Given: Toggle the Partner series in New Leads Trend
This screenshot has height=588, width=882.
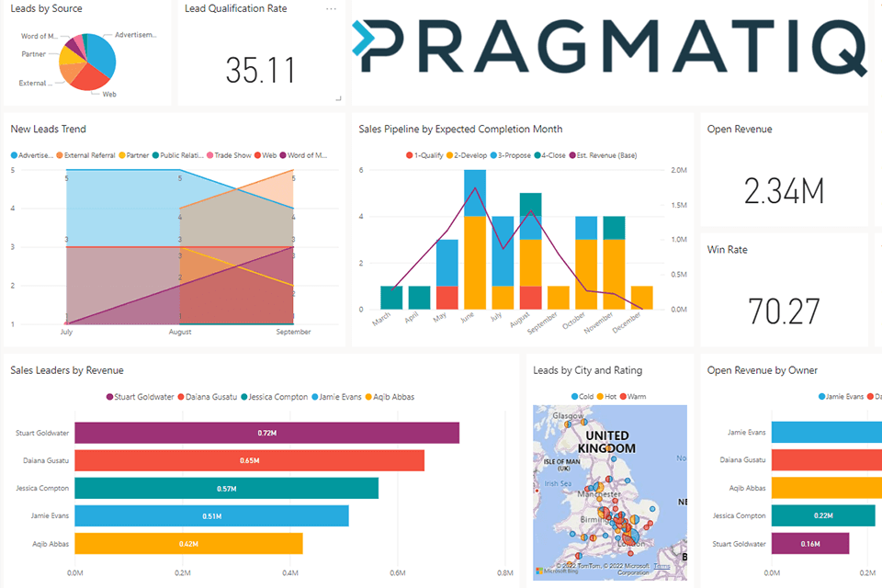Looking at the screenshot, I should tap(120, 155).
